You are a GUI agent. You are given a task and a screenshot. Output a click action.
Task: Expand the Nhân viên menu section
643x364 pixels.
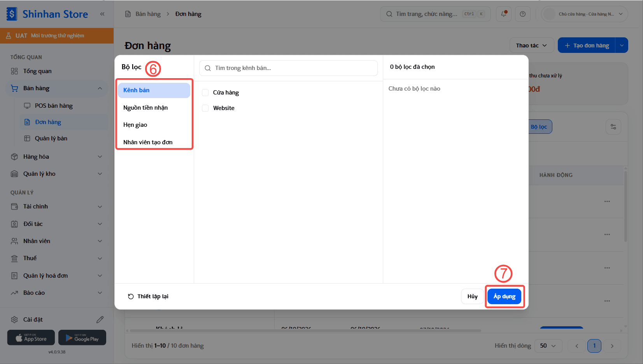(100, 241)
